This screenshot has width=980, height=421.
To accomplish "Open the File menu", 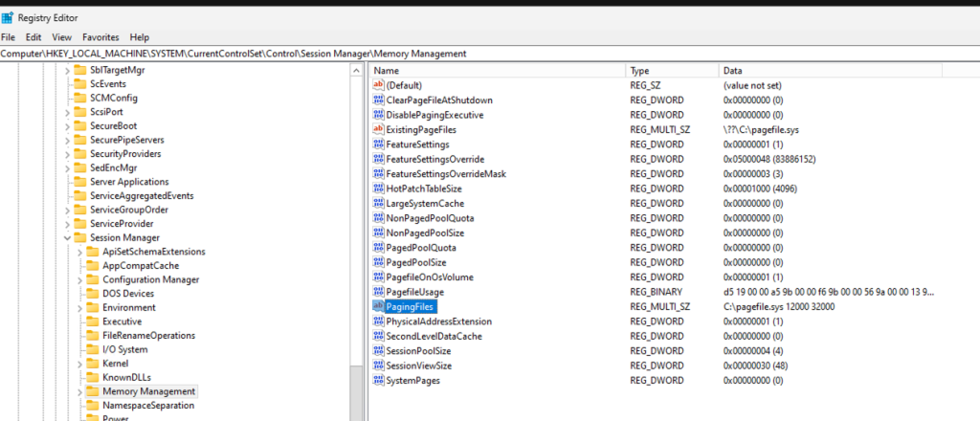I will point(9,36).
